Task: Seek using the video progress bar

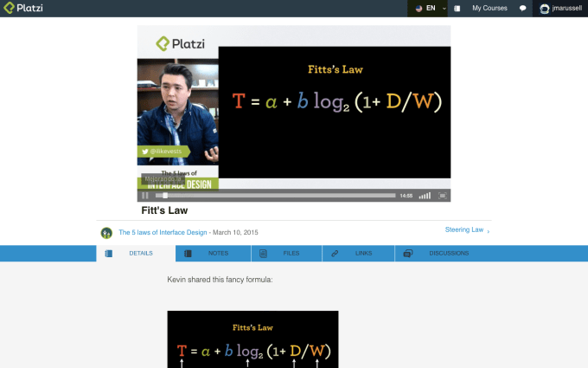Action: [275, 196]
